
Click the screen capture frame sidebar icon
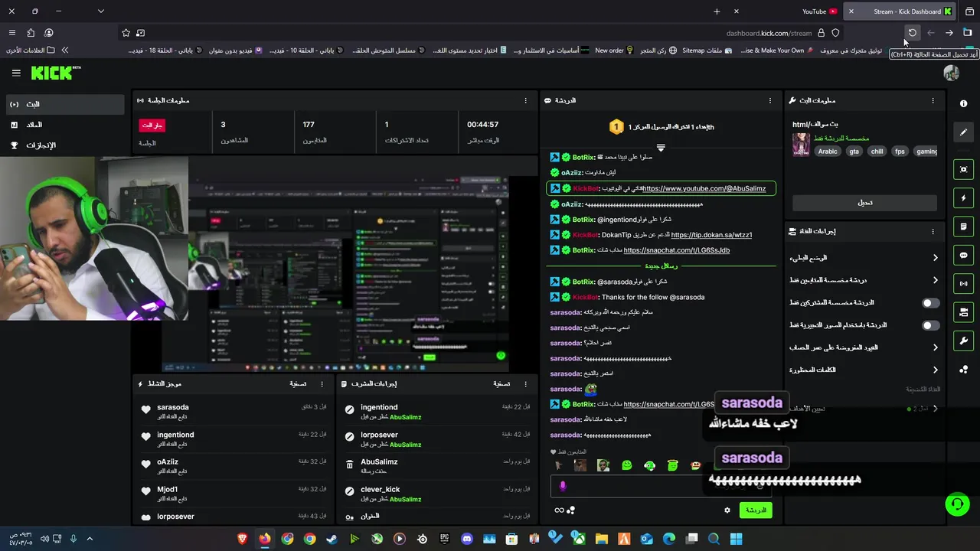[x=964, y=170]
